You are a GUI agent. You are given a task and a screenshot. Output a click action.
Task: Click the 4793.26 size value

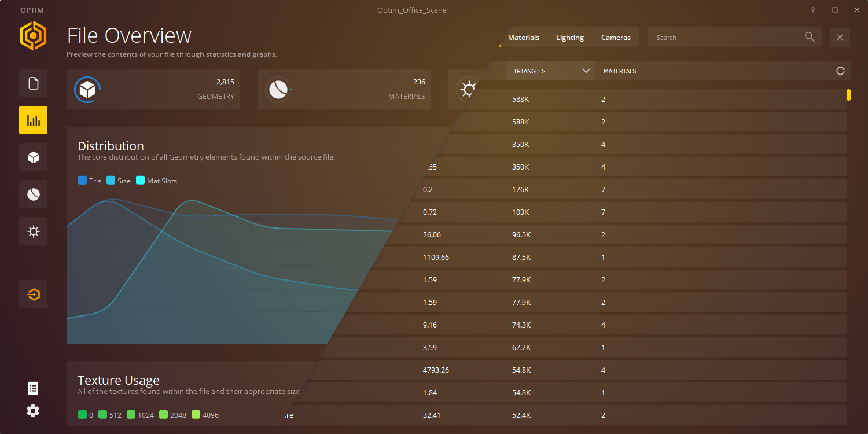tap(436, 370)
